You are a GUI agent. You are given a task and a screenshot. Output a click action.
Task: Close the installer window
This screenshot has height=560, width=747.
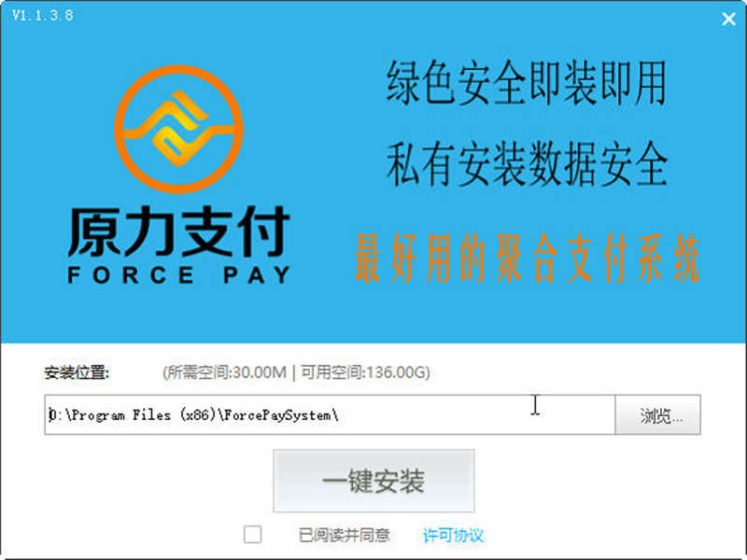728,19
